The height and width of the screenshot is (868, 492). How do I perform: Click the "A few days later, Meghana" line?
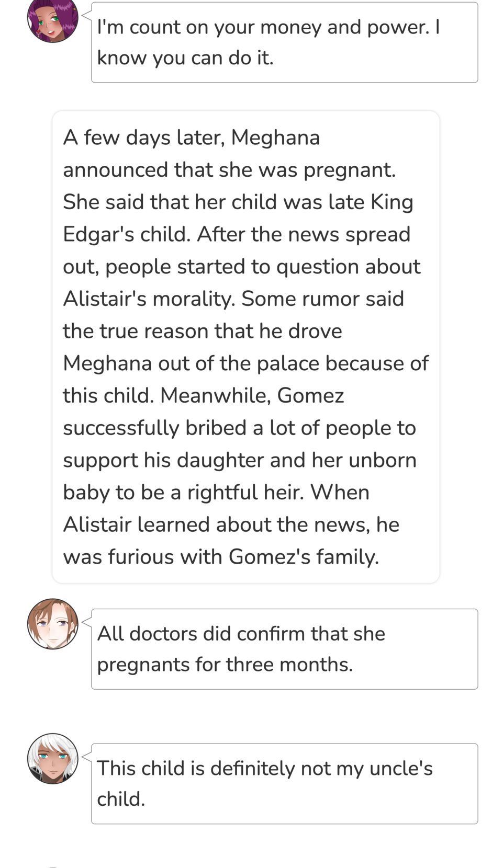click(192, 138)
